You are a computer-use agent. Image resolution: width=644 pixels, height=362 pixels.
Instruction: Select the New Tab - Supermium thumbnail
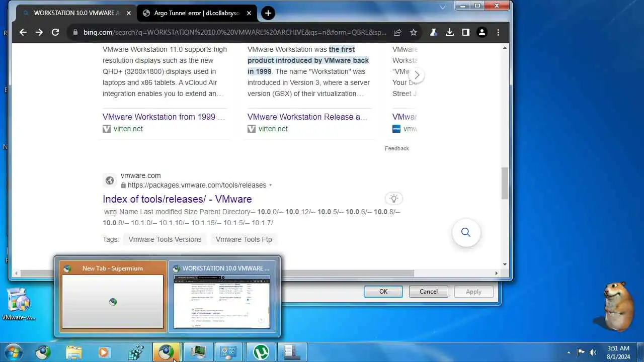[113, 296]
